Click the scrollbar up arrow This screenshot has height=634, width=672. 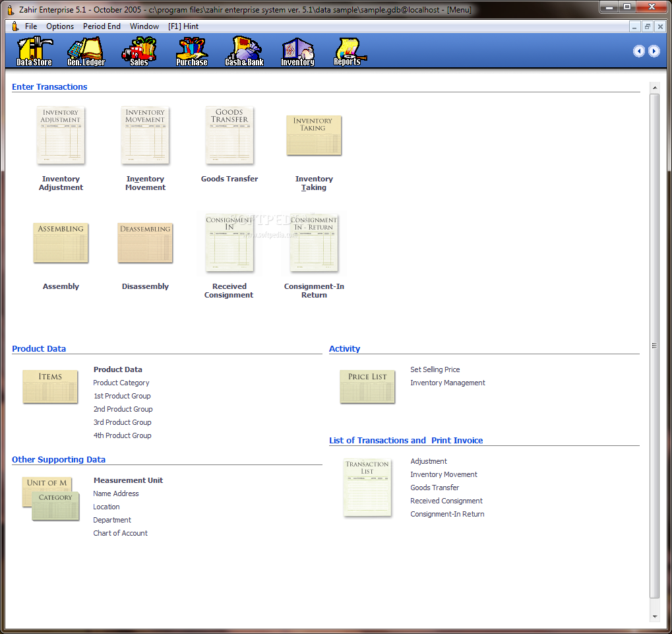click(654, 88)
